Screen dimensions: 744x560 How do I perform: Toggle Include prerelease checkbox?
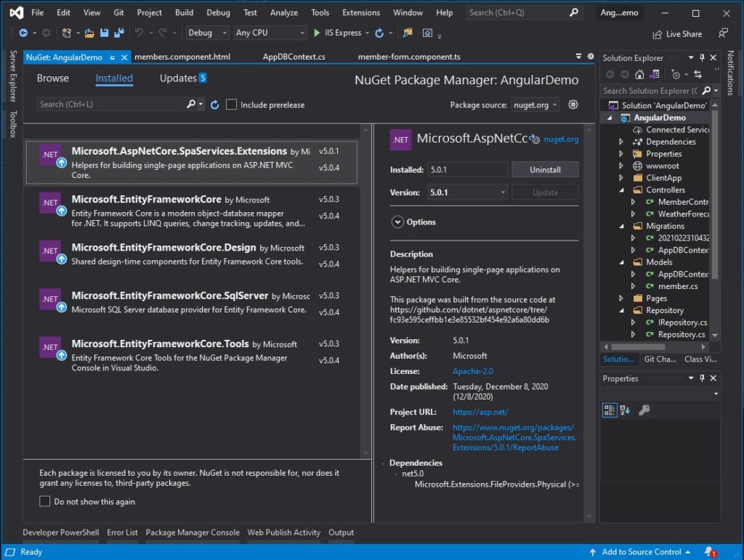coord(231,105)
